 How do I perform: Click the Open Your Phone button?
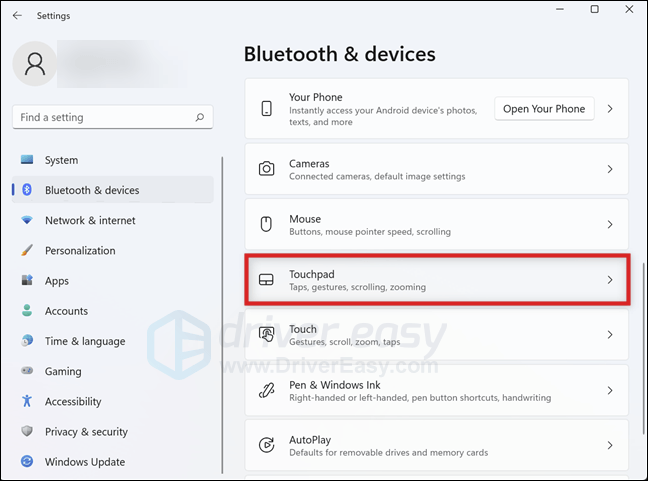[x=544, y=109]
